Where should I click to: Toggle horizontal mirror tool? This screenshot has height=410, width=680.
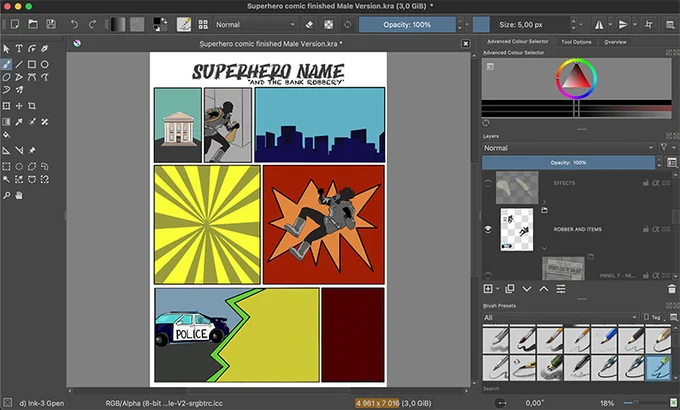[599, 25]
